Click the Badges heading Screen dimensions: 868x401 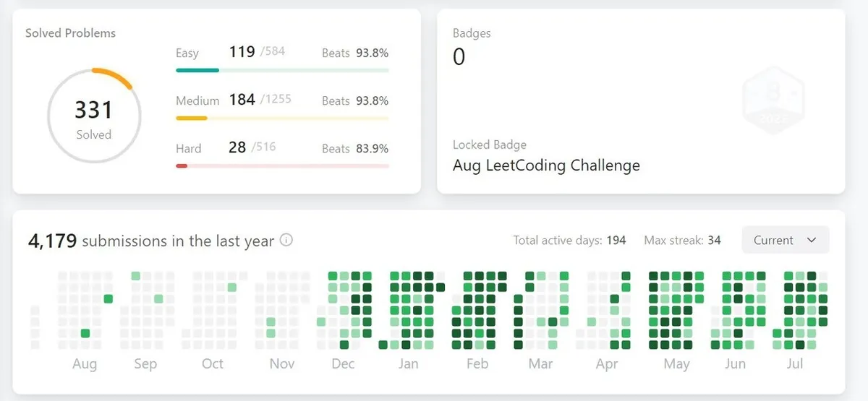click(x=472, y=33)
